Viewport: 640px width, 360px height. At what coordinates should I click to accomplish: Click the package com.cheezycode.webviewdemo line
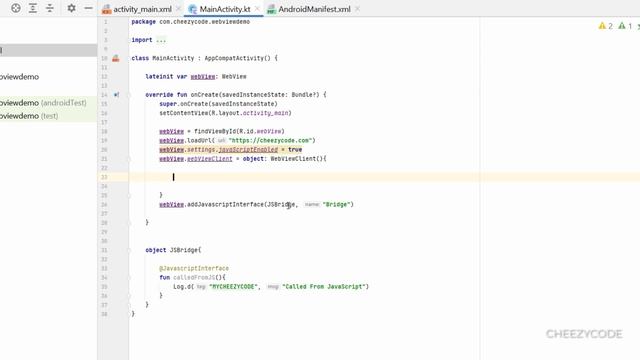click(191, 22)
